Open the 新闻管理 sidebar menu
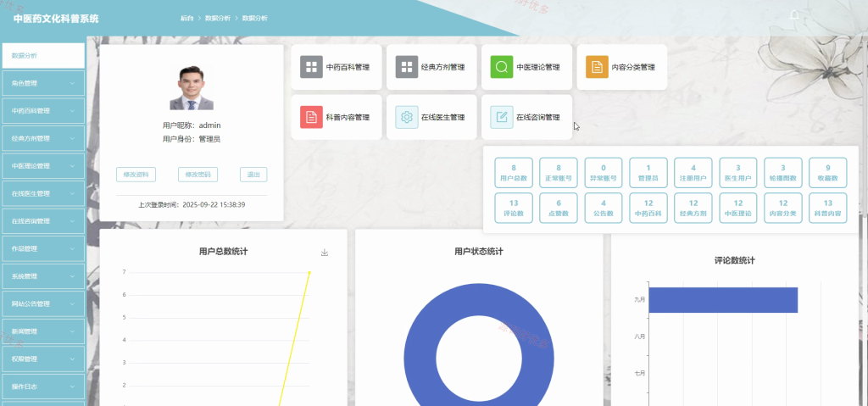 coord(43,331)
